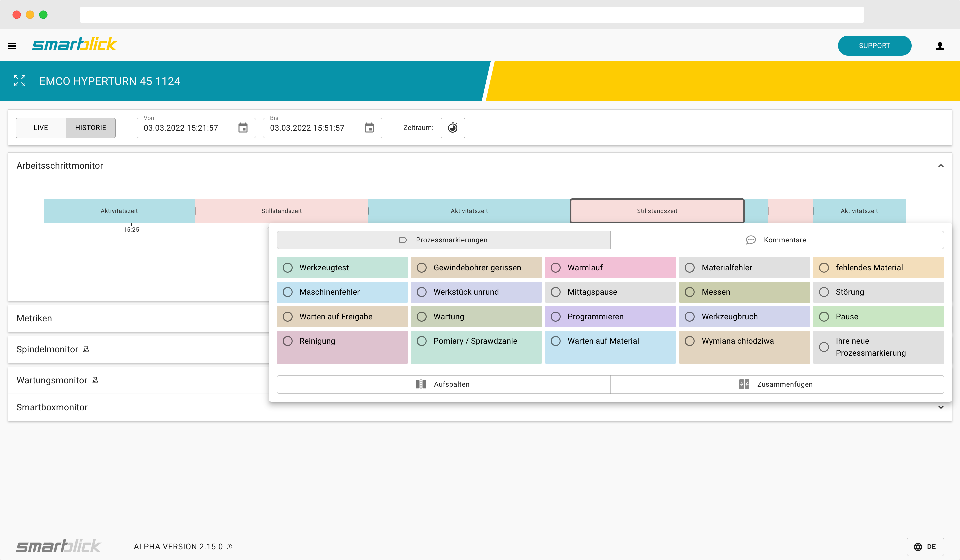Expand the Metriken section
Screen dimensions: 960x560
click(34, 318)
